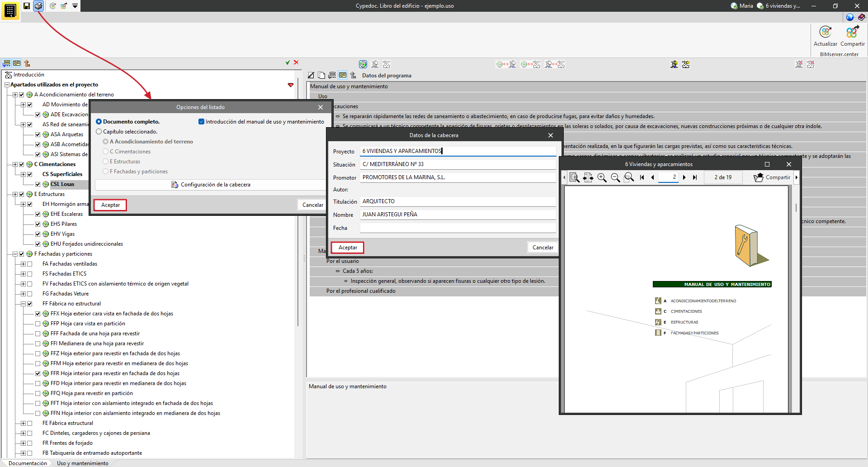
Task: Switch to the Documentación tab
Action: coord(28,463)
